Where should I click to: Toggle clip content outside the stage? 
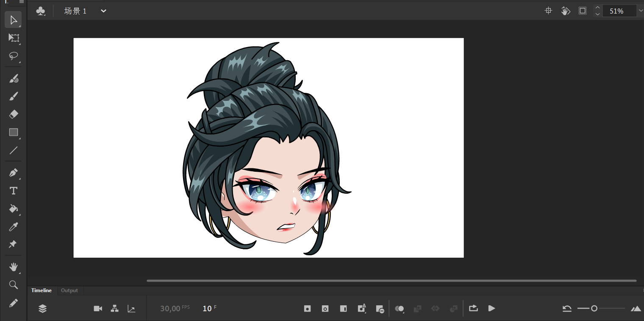tap(583, 11)
